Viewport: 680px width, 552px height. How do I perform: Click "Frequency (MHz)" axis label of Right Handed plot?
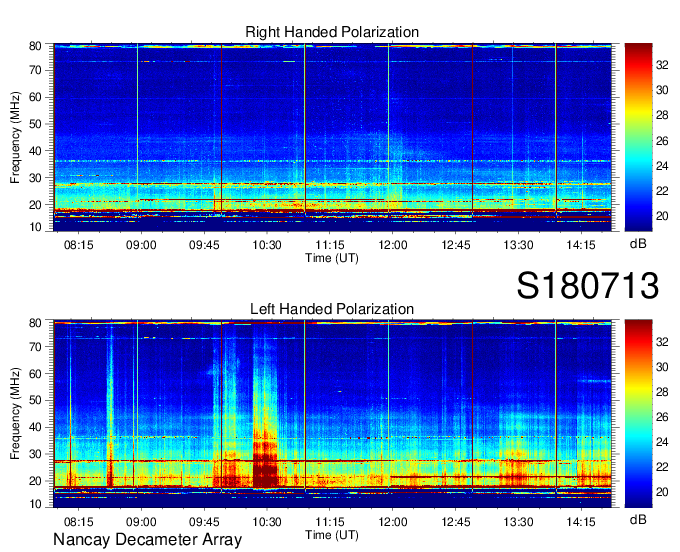click(15, 137)
